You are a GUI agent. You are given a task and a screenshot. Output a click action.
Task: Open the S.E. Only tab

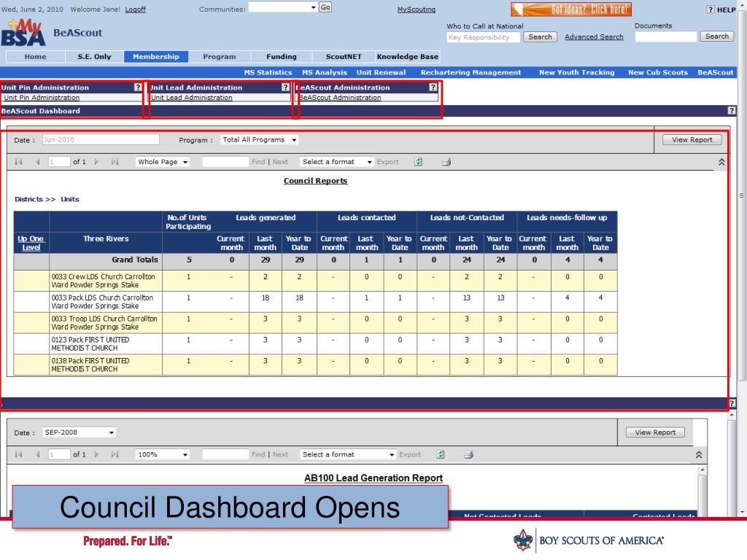[x=94, y=57]
